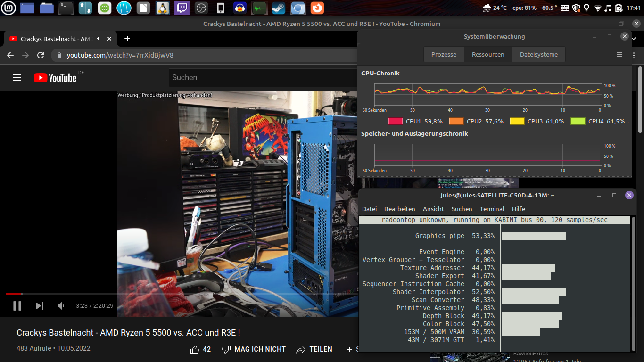Image resolution: width=644 pixels, height=362 pixels.
Task: Click the lightbulb tray icon
Action: [x=586, y=8]
